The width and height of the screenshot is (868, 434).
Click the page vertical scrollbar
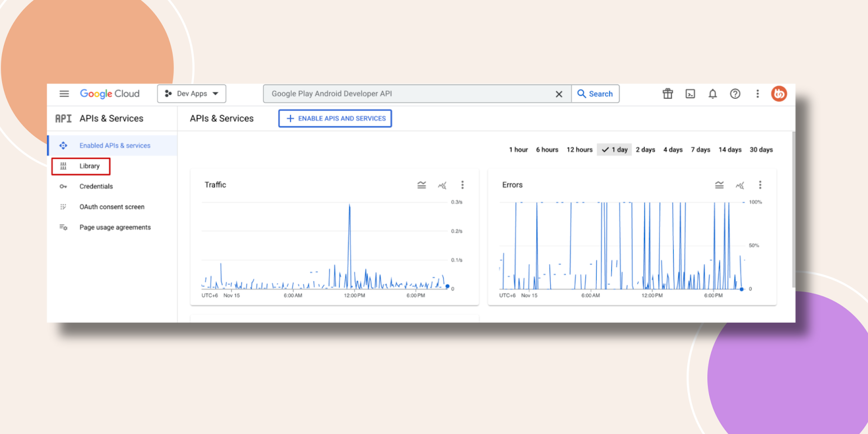[x=794, y=209]
